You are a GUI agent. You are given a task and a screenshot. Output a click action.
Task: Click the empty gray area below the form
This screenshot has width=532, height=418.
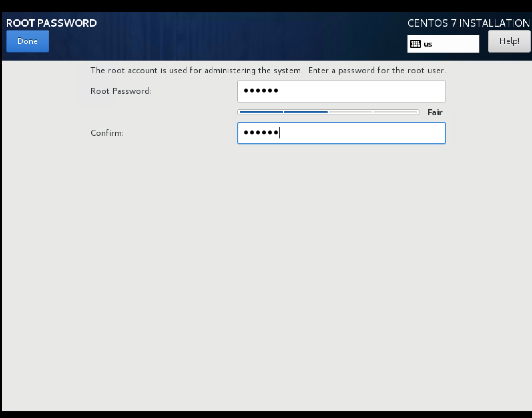tap(266, 266)
